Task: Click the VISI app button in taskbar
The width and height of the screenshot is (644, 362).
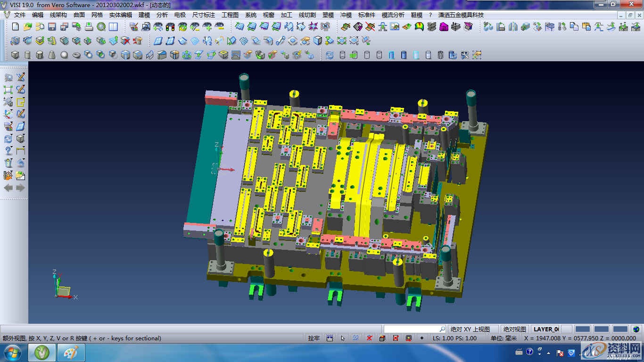Action: (x=43, y=352)
